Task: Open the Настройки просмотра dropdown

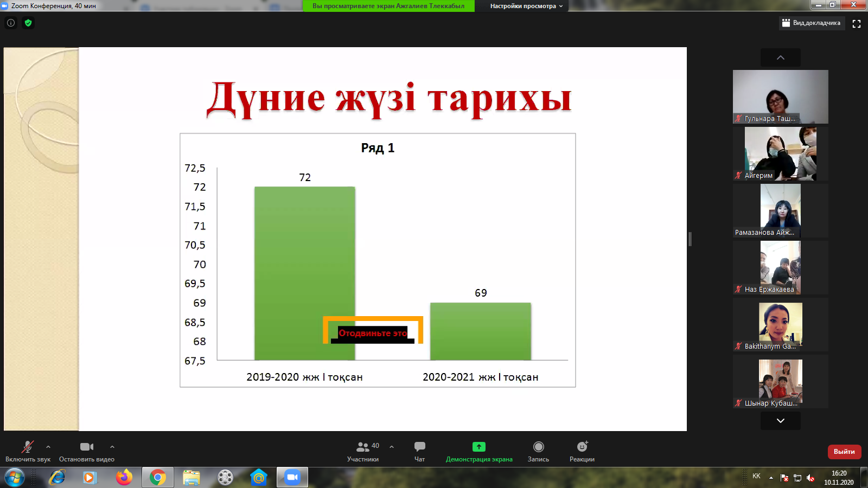Action: click(x=526, y=6)
